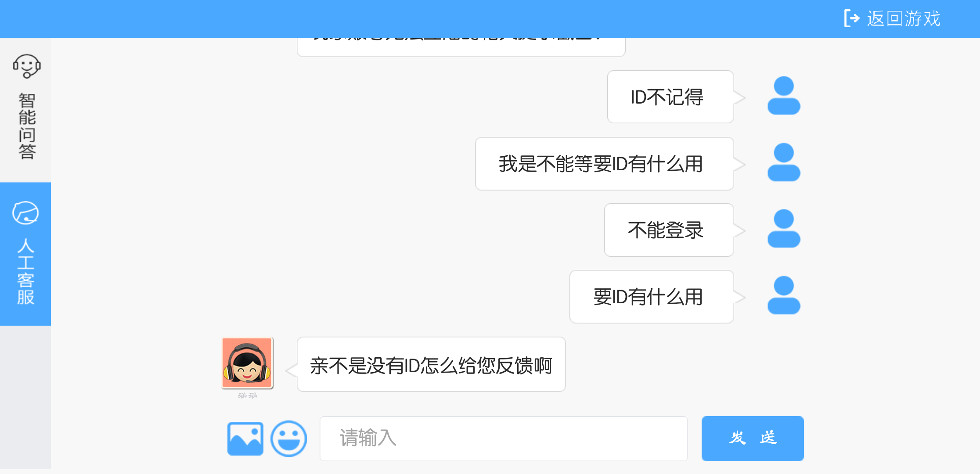
Task: Click the robot headset icon in sidebar
Action: pyautogui.click(x=27, y=66)
